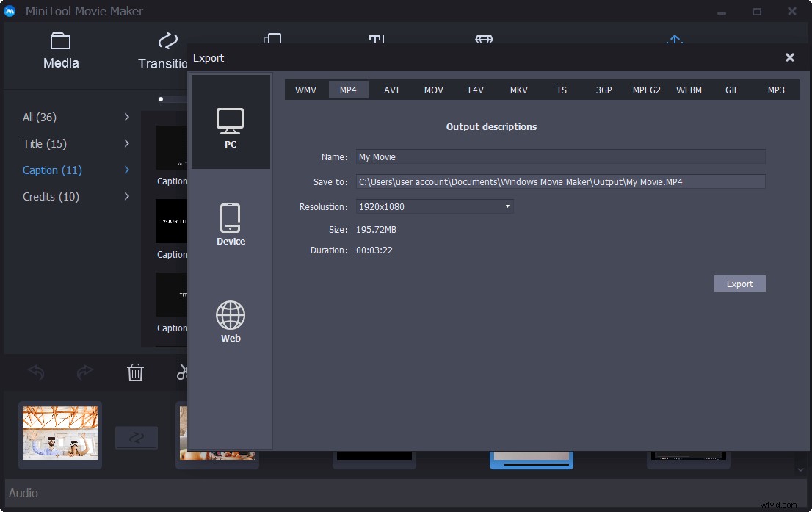Select the first clip thumbnail in the timeline

[60, 433]
